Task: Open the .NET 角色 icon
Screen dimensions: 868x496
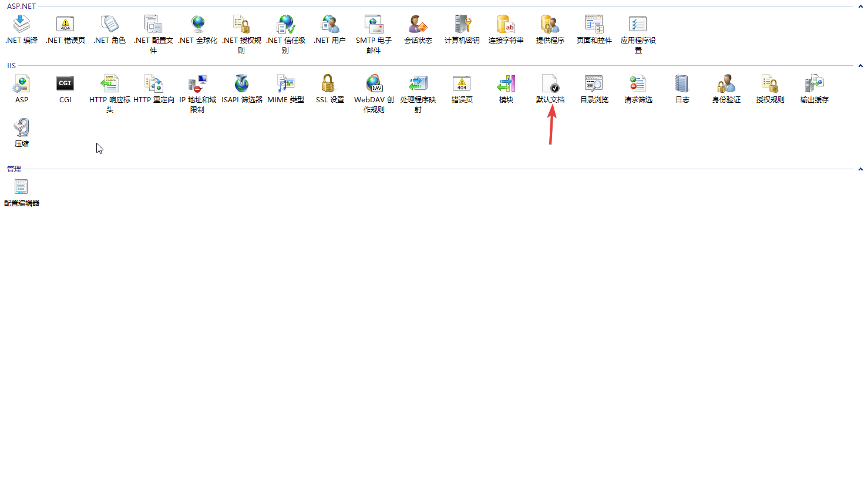Action: pos(109,24)
